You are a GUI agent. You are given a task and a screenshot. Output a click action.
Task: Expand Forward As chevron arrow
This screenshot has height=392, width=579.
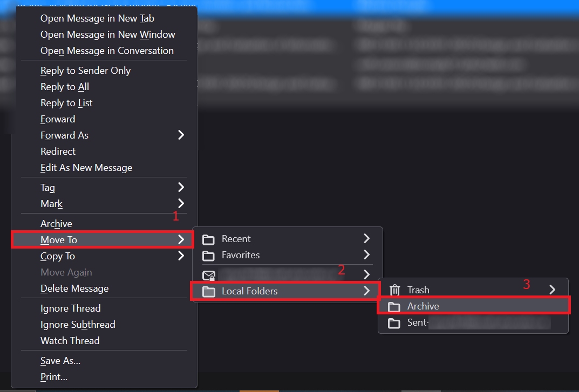pyautogui.click(x=181, y=135)
